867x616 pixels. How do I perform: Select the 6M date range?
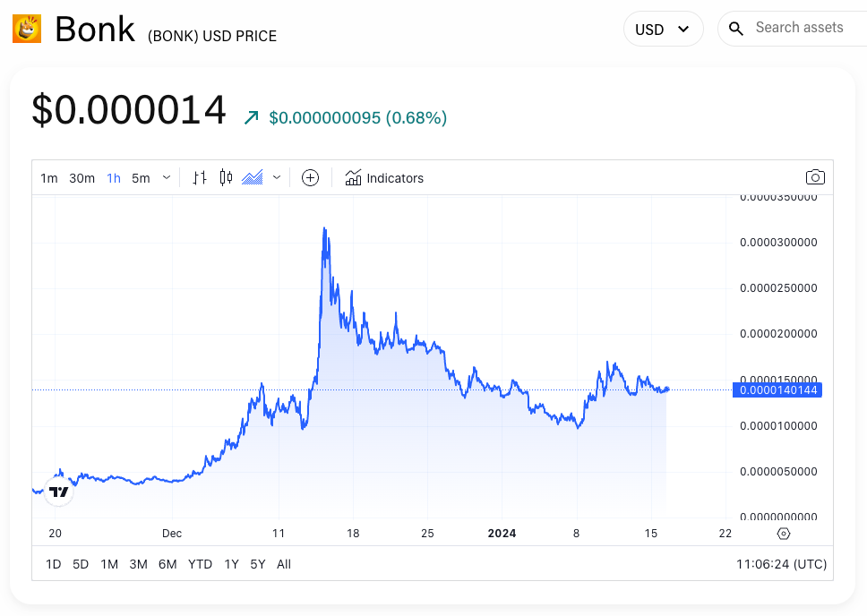point(167,564)
